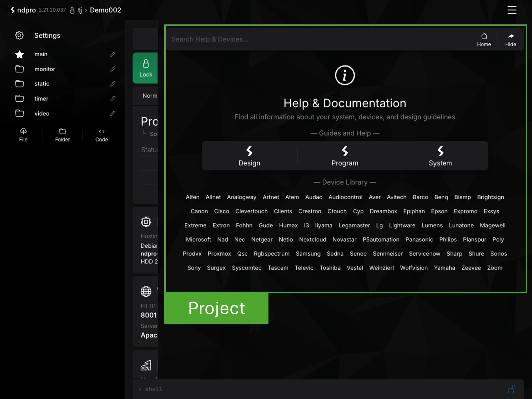
Task: Upload a File via cloud icon
Action: pos(23,135)
